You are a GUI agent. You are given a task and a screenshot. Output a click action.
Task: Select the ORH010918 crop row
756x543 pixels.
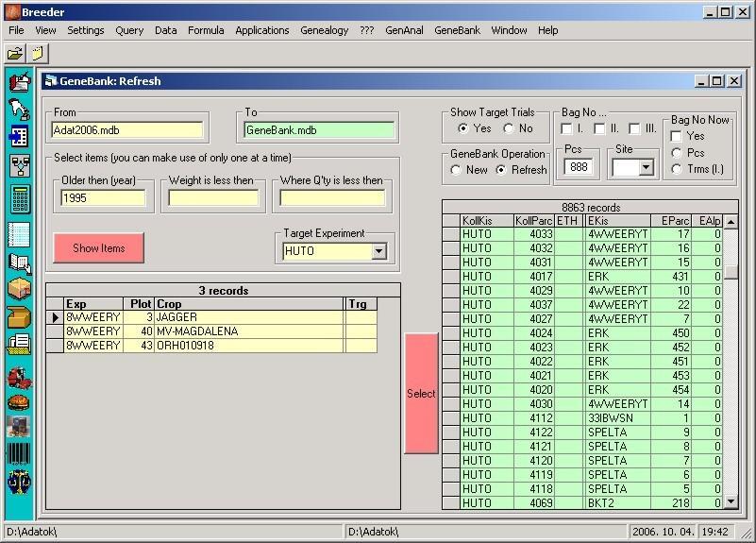[220, 346]
